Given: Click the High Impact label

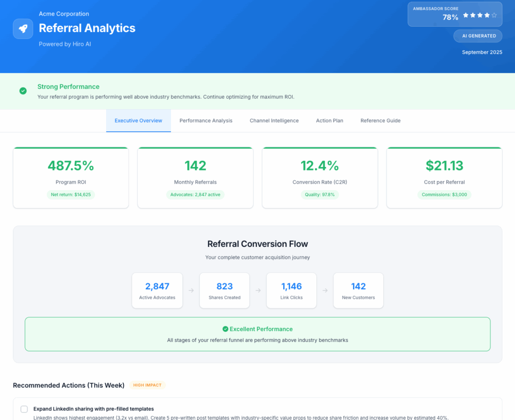Looking at the screenshot, I should (x=147, y=385).
